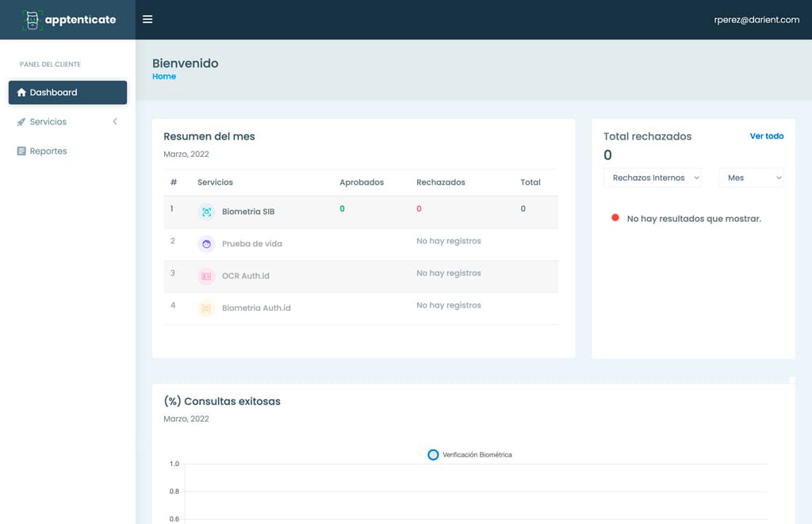Select the Biometria Auth.id row label
This screenshot has height=524, width=812.
tap(256, 308)
